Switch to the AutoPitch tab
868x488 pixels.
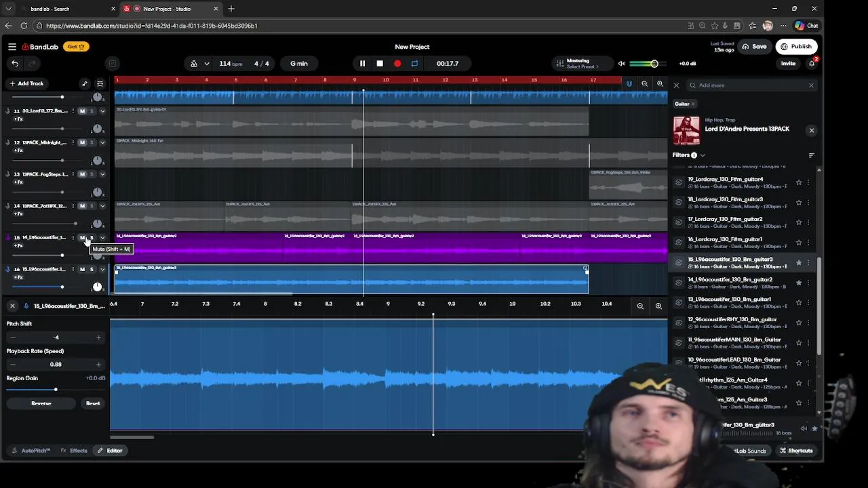click(31, 451)
